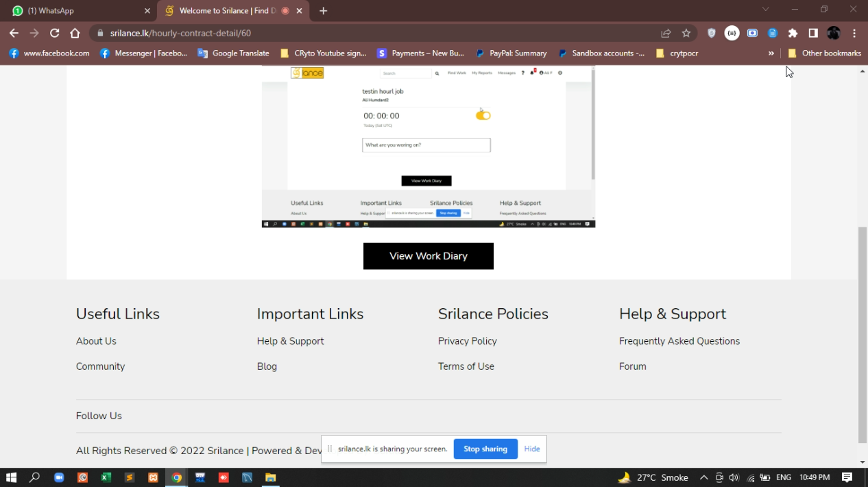This screenshot has height=487, width=868.
Task: Stop sharing the screen
Action: pyautogui.click(x=485, y=449)
